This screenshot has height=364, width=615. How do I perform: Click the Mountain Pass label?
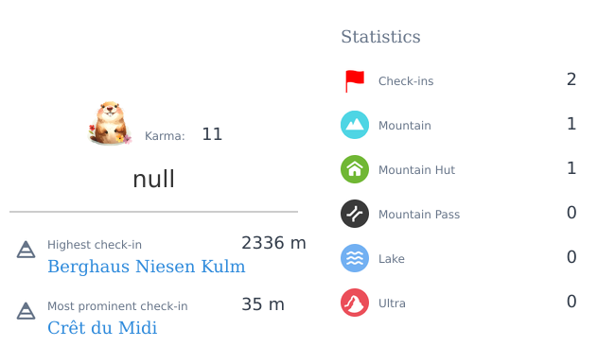419,215
